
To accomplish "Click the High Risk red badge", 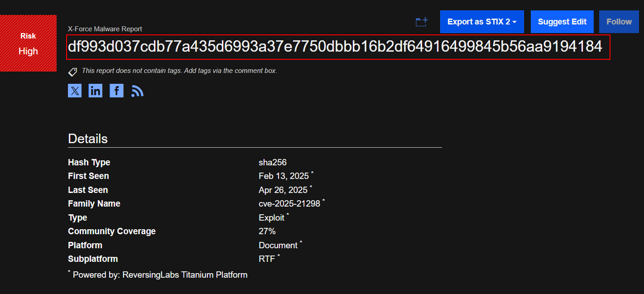I will 28,43.
